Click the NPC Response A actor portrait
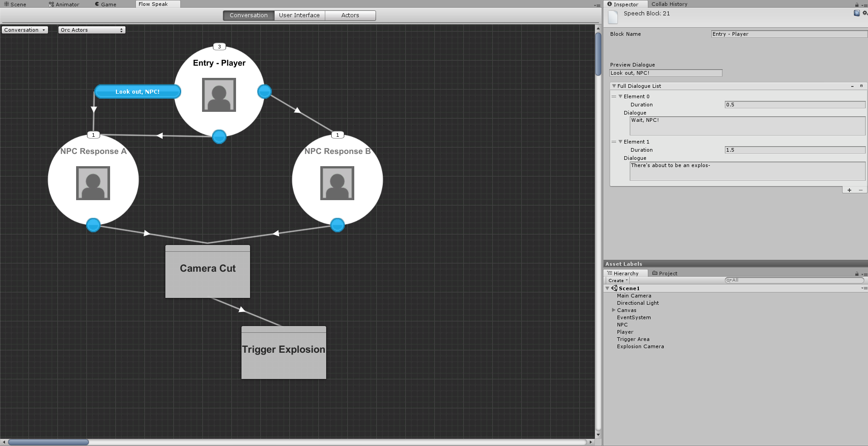868x446 pixels. tap(93, 183)
